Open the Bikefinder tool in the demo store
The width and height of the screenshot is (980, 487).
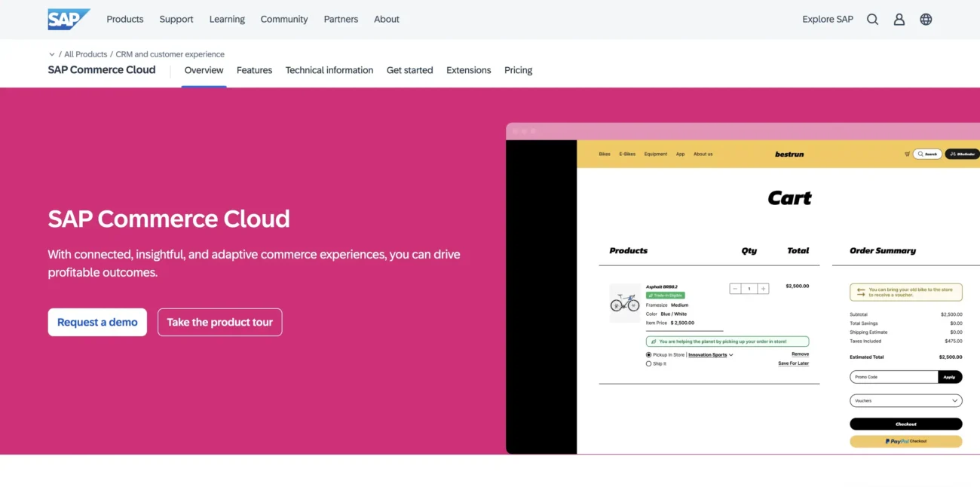tap(961, 154)
